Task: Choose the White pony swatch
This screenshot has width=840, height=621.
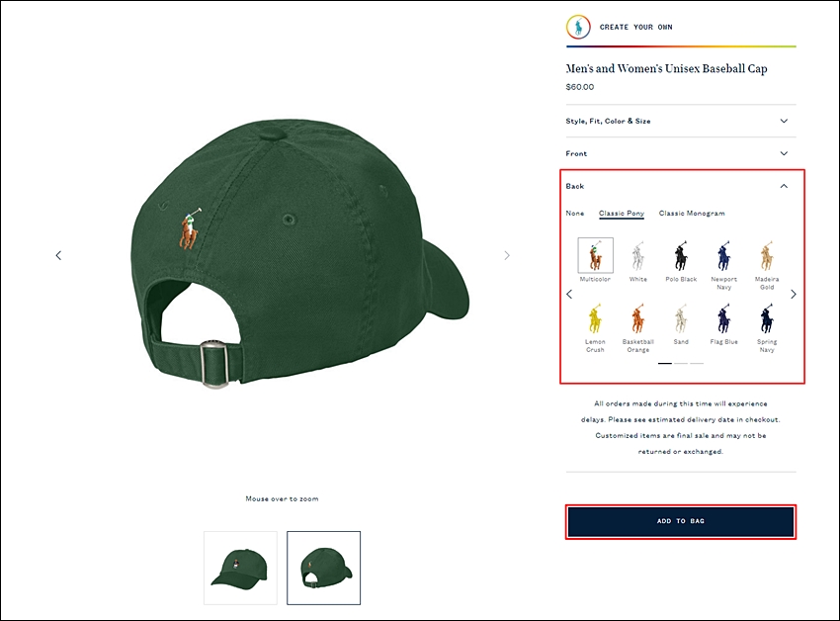Action: (x=638, y=256)
